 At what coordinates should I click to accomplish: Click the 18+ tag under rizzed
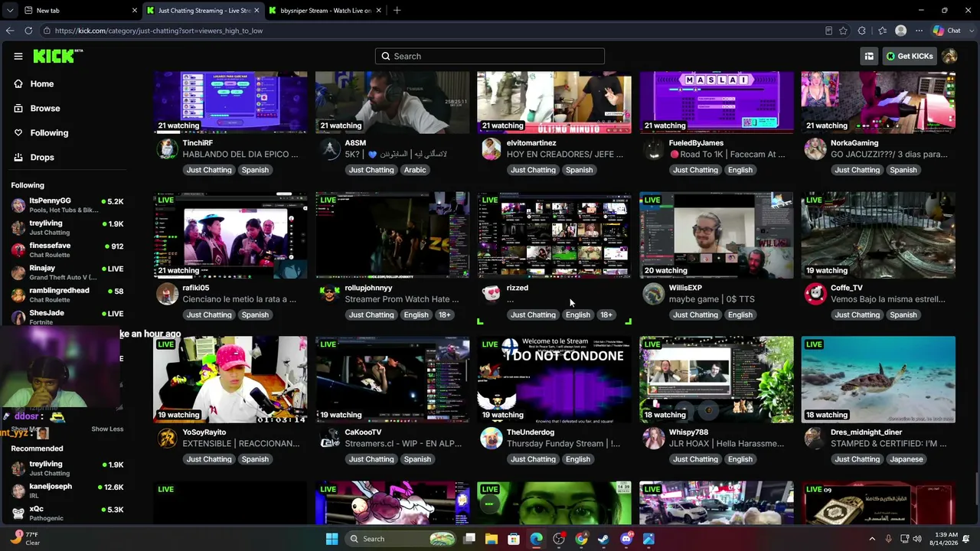[606, 315]
